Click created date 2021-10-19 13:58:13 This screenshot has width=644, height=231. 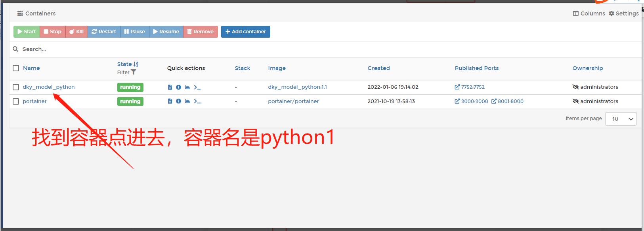391,101
